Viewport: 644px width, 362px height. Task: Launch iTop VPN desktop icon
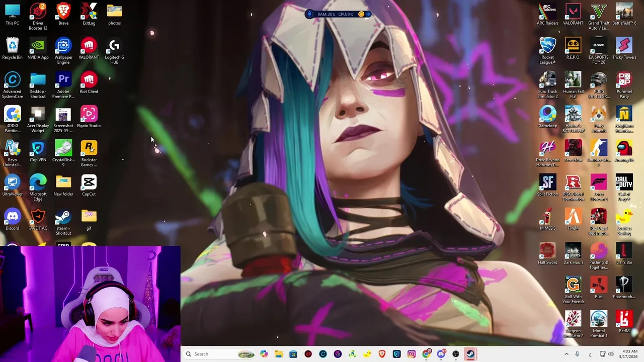[x=38, y=151]
